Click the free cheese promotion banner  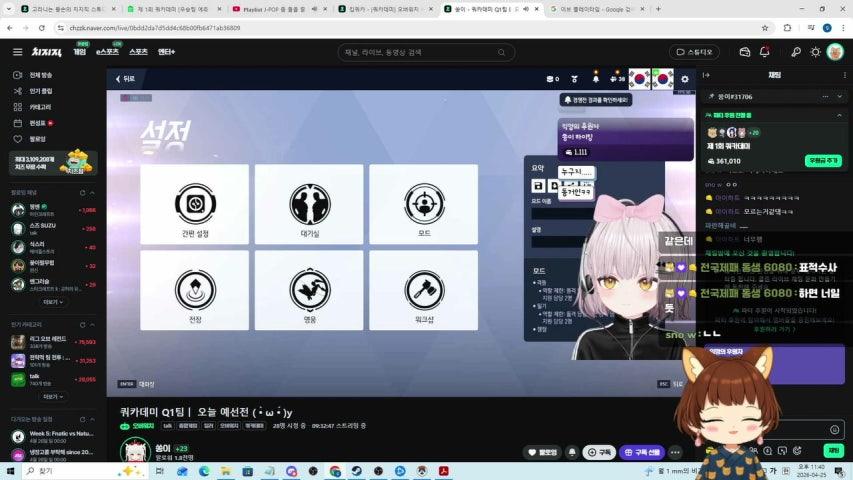[x=53, y=162]
